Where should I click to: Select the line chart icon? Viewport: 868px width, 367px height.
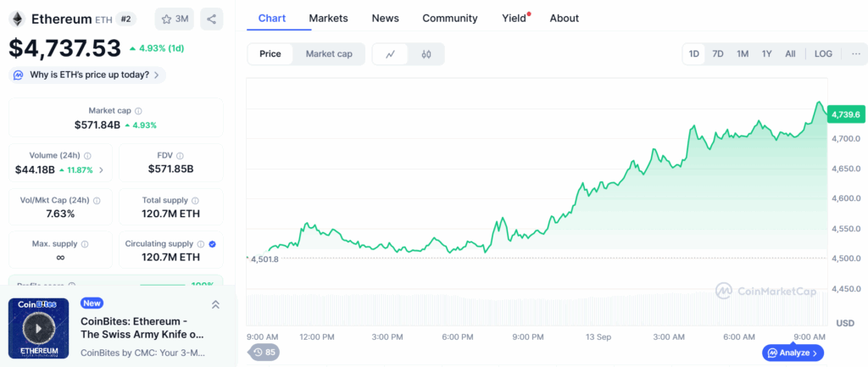pyautogui.click(x=390, y=53)
